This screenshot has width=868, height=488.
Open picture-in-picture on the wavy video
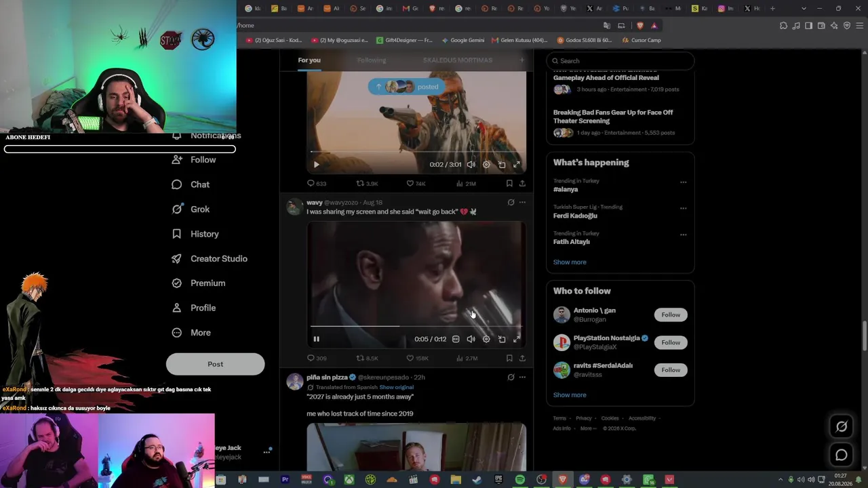502,339
